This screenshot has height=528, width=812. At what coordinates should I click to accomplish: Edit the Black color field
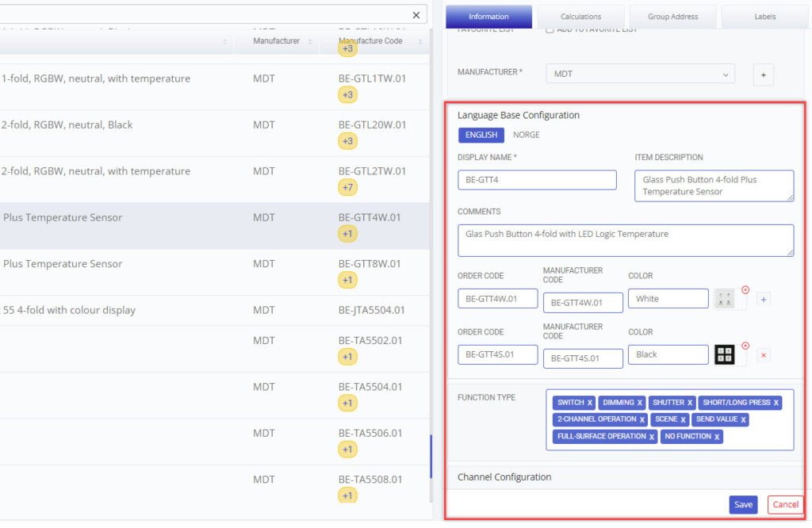pos(668,354)
